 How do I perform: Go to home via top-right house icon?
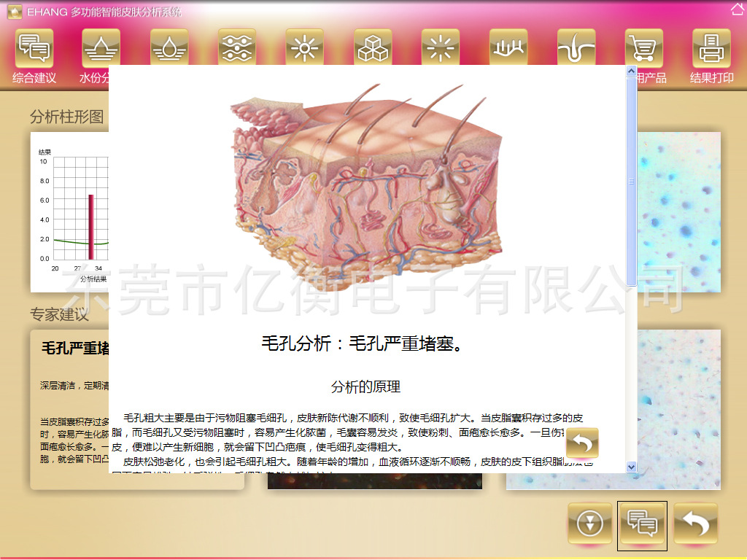(x=738, y=9)
